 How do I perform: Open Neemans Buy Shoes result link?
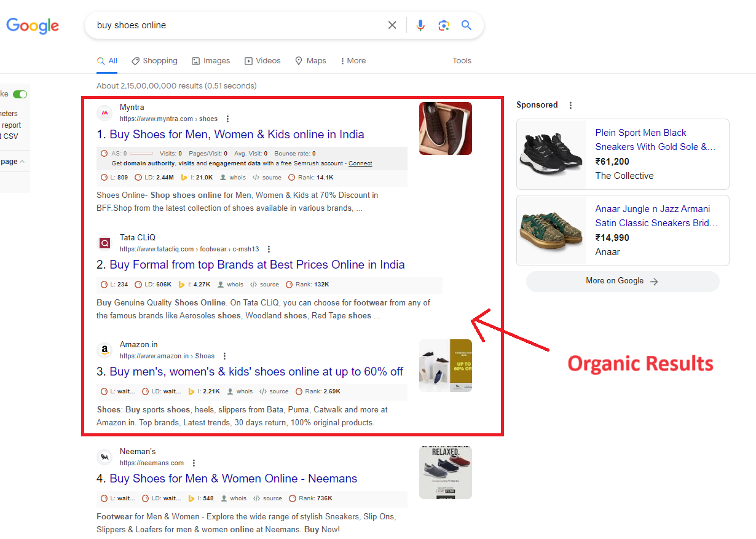(x=233, y=479)
